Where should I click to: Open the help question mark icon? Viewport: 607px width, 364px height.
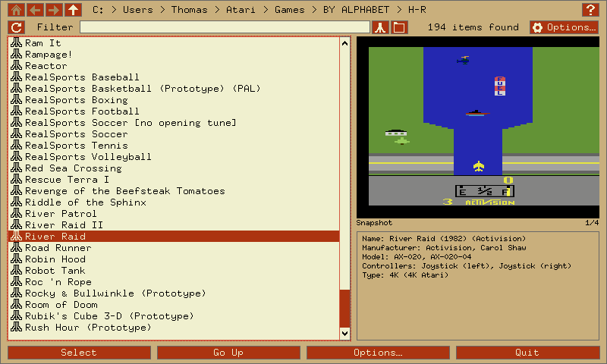click(x=590, y=10)
